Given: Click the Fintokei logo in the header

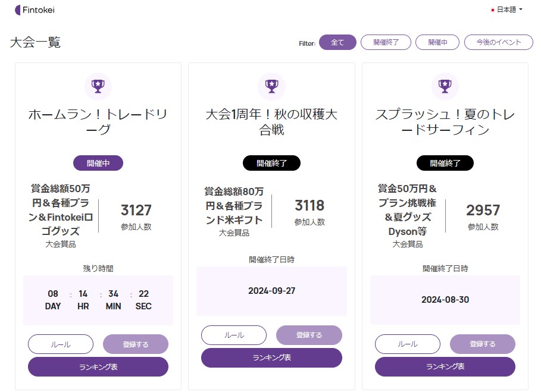Looking at the screenshot, I should 35,10.
